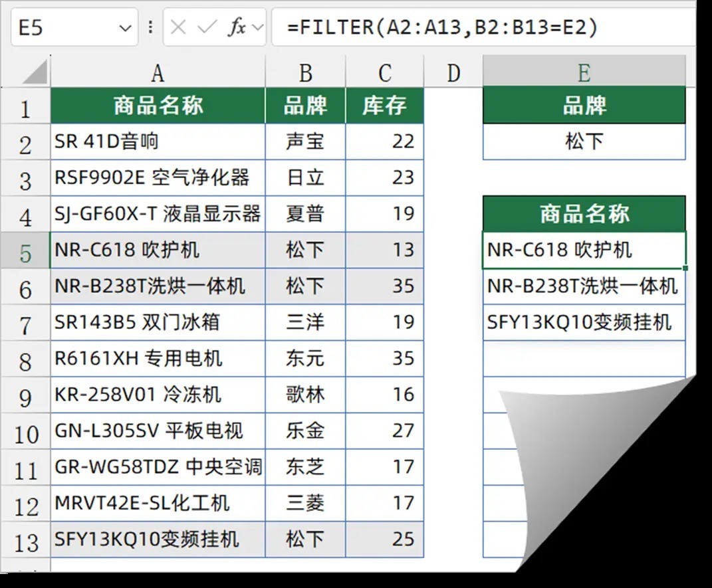The width and height of the screenshot is (712, 588).
Task: Expand the Name Box dropdown arrow
Action: pyautogui.click(x=125, y=28)
